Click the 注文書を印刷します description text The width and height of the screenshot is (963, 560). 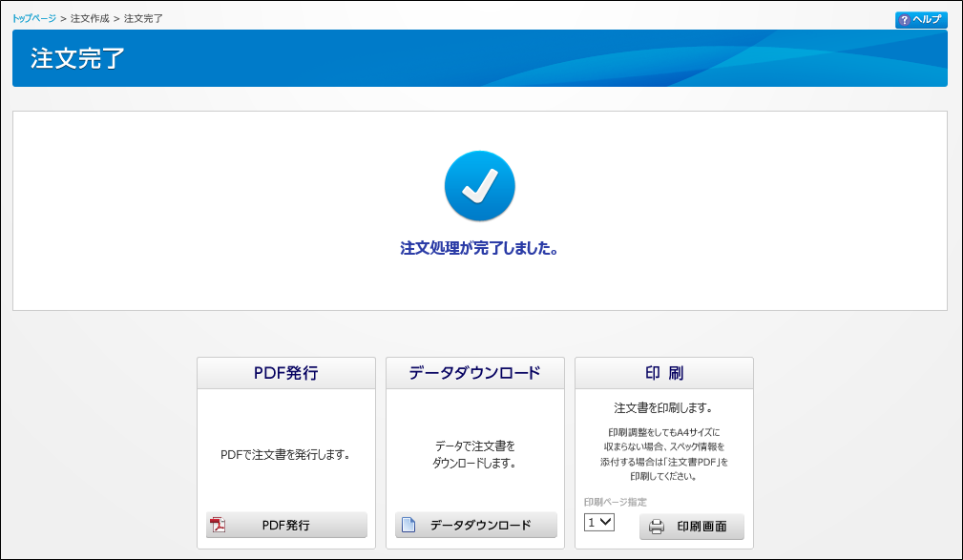(x=663, y=408)
